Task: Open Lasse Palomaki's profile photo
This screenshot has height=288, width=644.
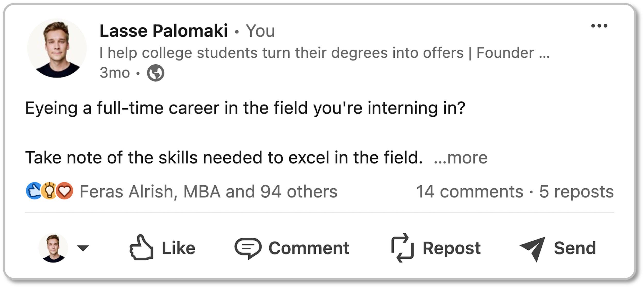Action: tap(57, 48)
